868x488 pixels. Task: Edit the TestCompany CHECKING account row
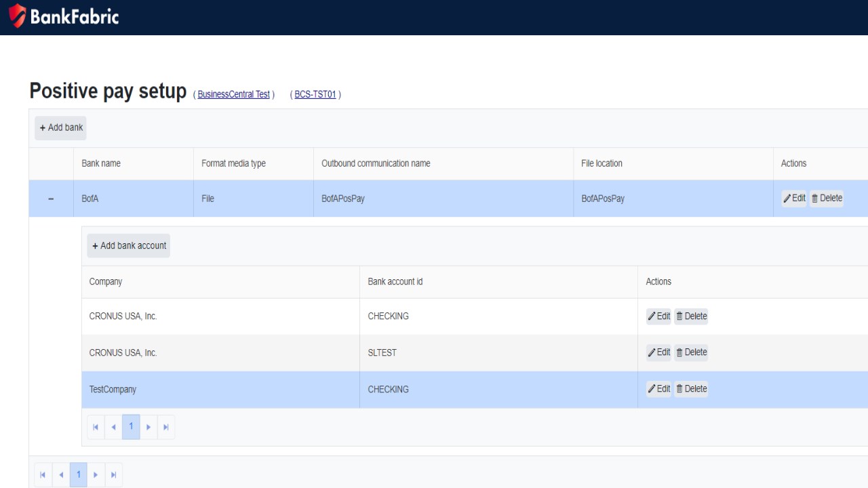click(658, 388)
